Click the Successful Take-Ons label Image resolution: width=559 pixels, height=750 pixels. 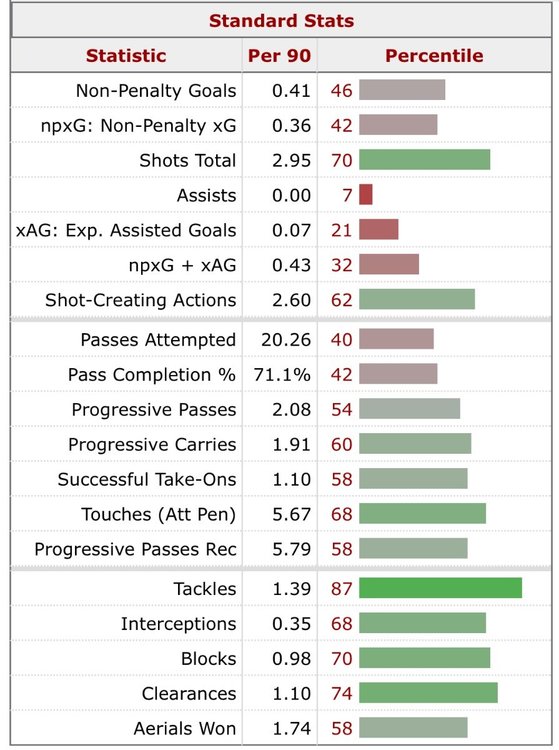coord(147,479)
